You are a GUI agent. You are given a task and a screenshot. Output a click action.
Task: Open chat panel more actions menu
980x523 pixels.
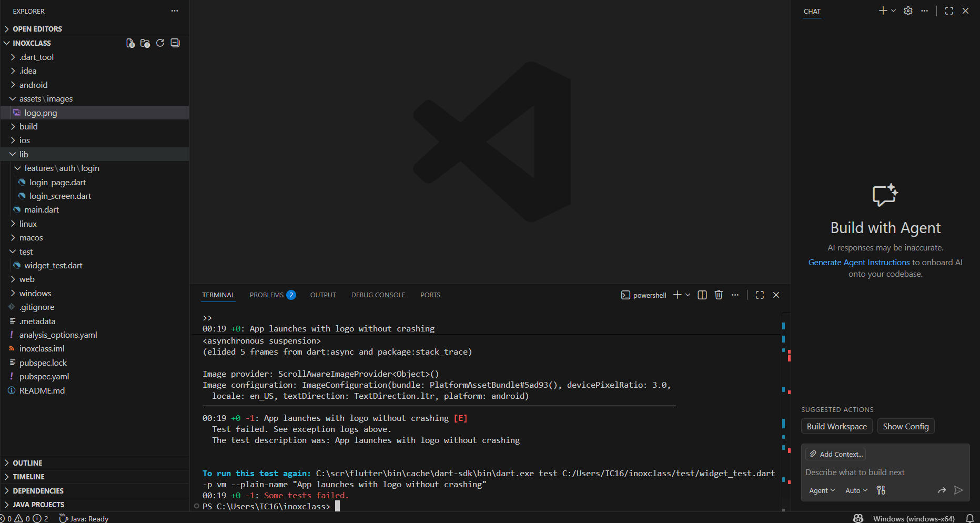pyautogui.click(x=924, y=11)
